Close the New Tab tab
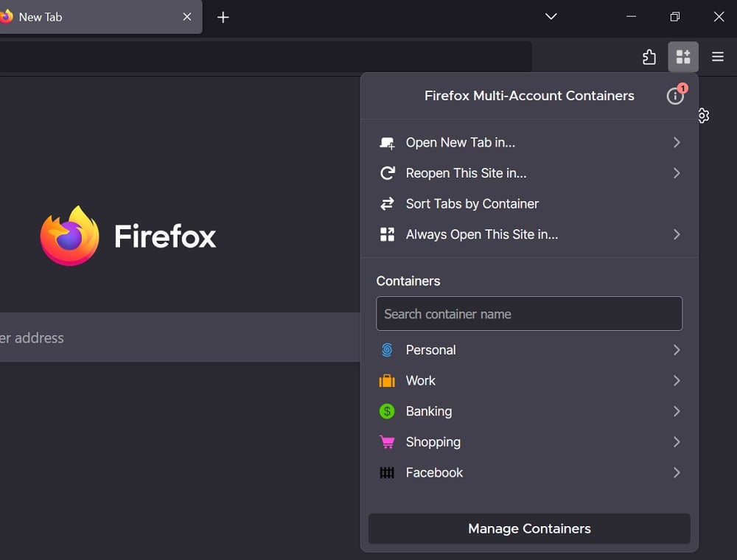Viewport: 737px width, 560px height. 186,17
